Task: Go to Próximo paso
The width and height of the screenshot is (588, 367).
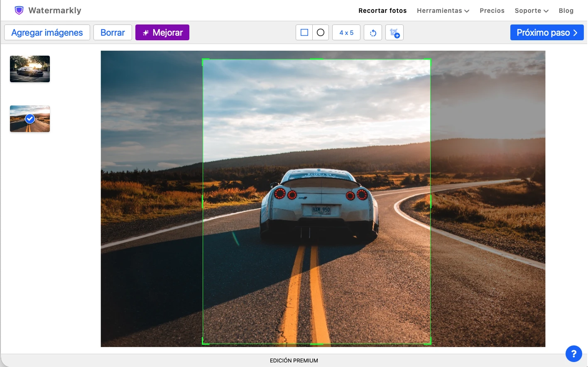Action: tap(547, 32)
